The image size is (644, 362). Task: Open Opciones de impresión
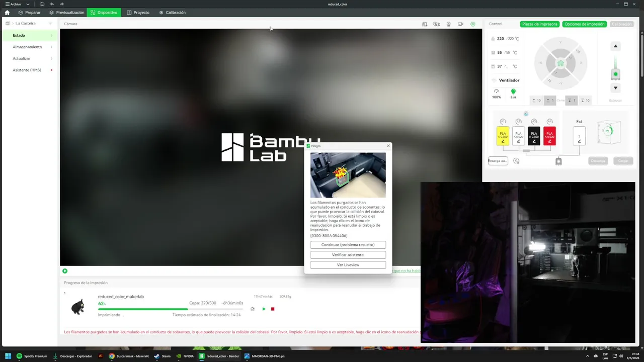pos(584,24)
